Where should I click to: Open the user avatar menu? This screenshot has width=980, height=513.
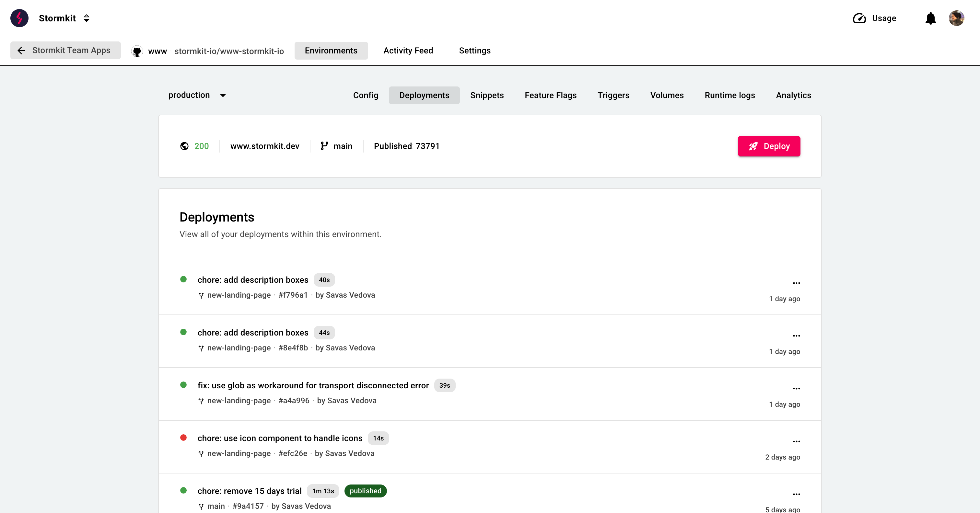tap(956, 18)
